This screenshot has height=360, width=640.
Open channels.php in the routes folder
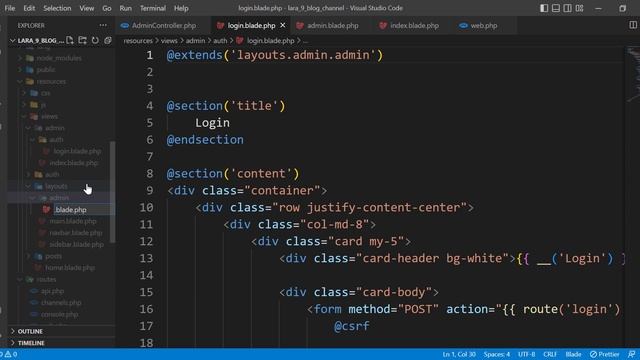[60, 303]
